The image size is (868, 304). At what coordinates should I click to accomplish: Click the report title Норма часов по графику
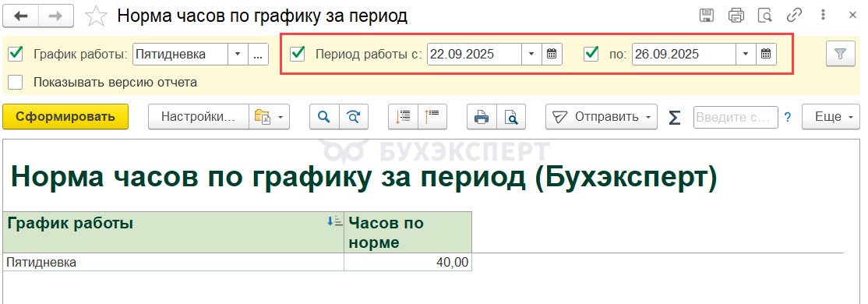[364, 177]
